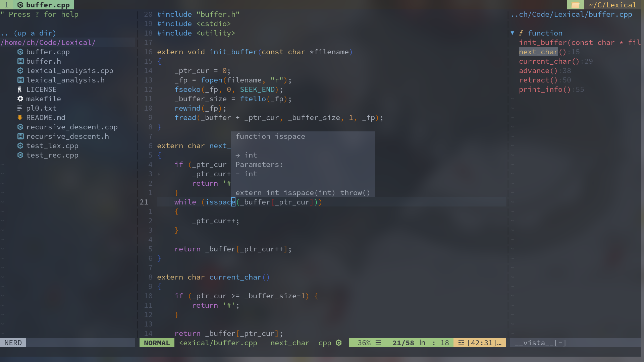The height and width of the screenshot is (362, 644).
Task: Jump to print_info() in Vista outline
Action: pyautogui.click(x=544, y=89)
